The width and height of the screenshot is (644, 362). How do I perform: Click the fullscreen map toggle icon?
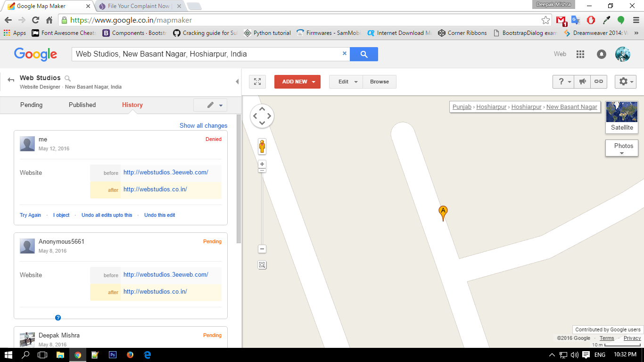click(x=257, y=82)
